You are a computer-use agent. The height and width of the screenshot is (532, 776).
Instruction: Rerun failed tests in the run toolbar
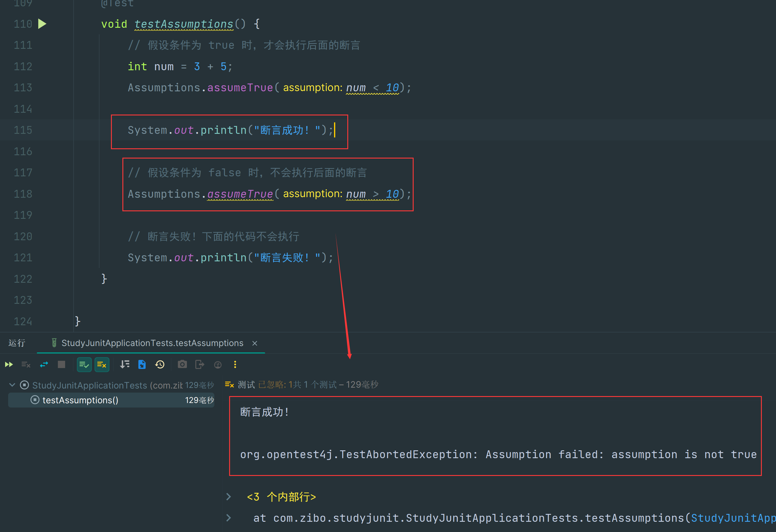tap(26, 364)
